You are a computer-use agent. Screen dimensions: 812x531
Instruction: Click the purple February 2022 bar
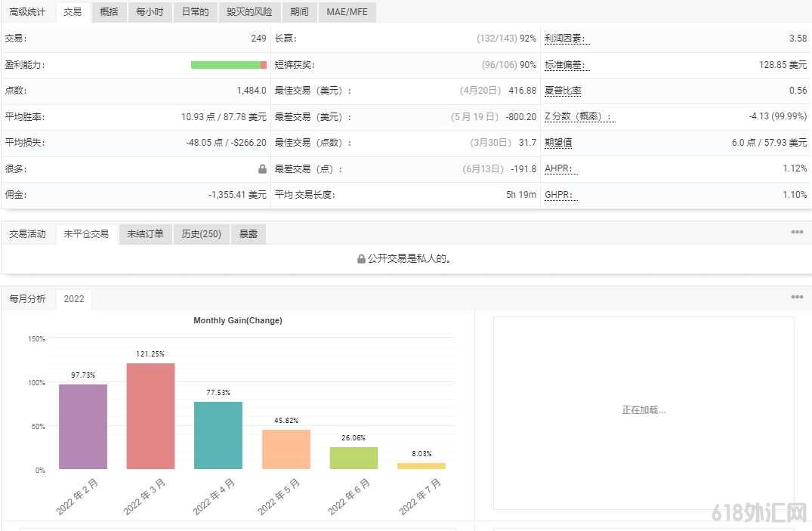[83, 427]
